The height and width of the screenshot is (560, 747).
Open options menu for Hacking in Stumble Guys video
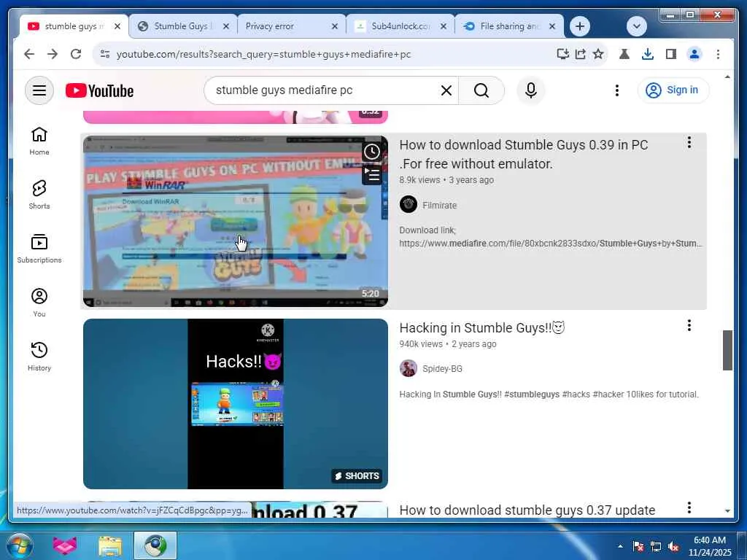pyautogui.click(x=689, y=325)
